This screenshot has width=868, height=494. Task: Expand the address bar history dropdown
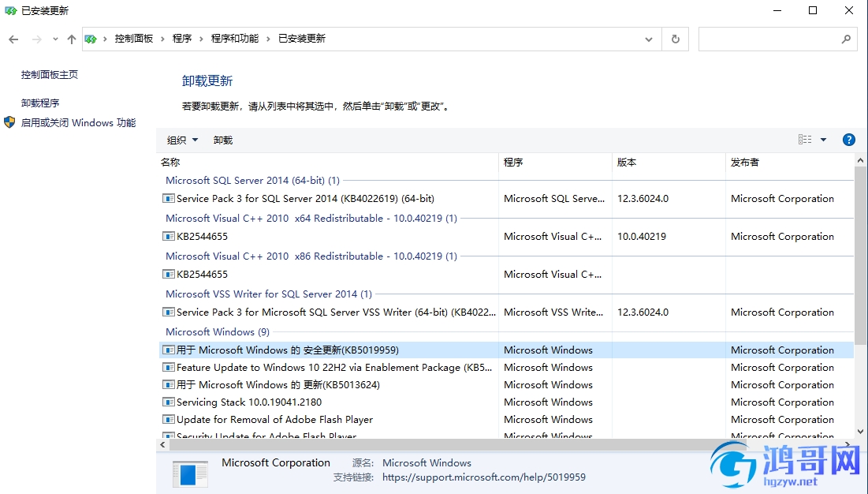[649, 39]
